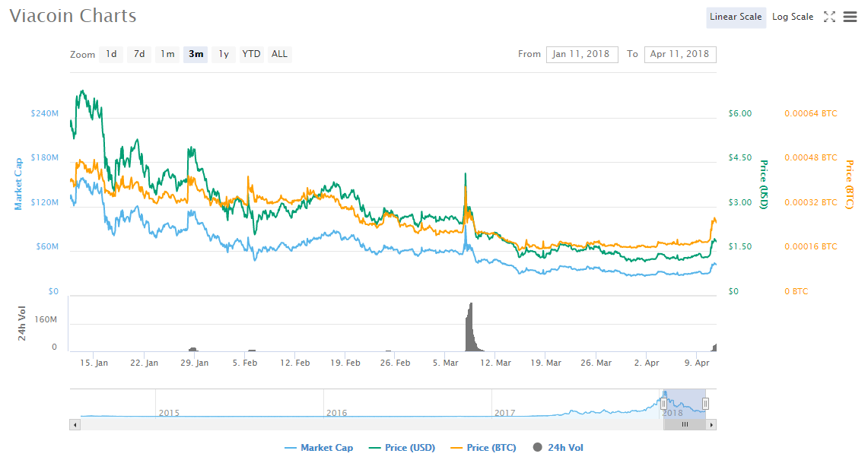
Task: Open the chart hamburger menu
Action: (x=850, y=17)
